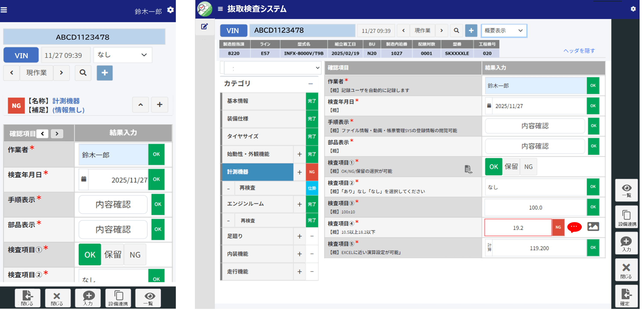Click the search magnifier in right panel
Image resolution: width=644 pixels, height=310 pixels.
pyautogui.click(x=456, y=31)
